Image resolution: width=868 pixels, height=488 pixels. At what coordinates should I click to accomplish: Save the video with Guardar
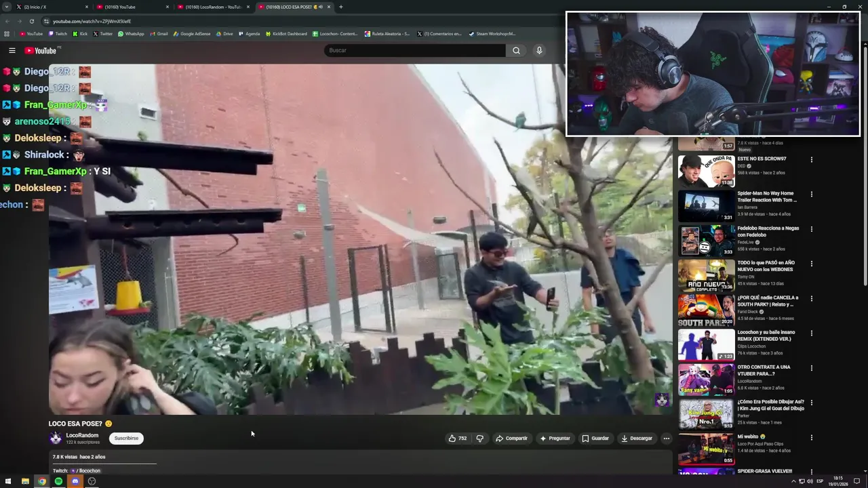(595, 439)
